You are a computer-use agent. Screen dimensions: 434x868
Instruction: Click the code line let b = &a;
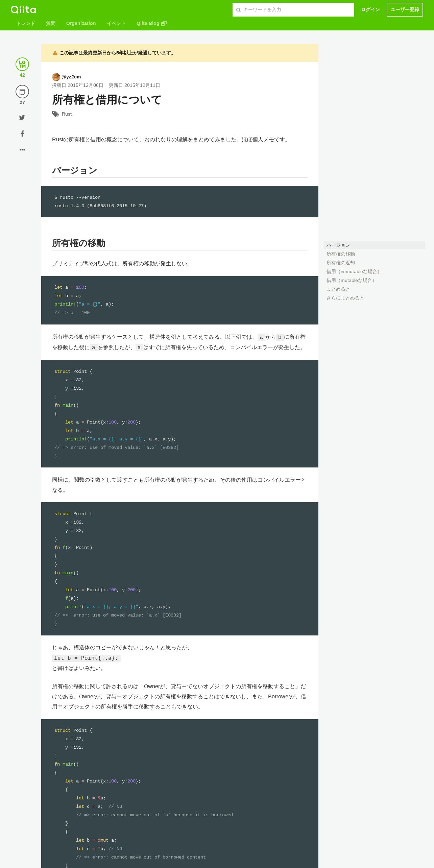pos(91,798)
